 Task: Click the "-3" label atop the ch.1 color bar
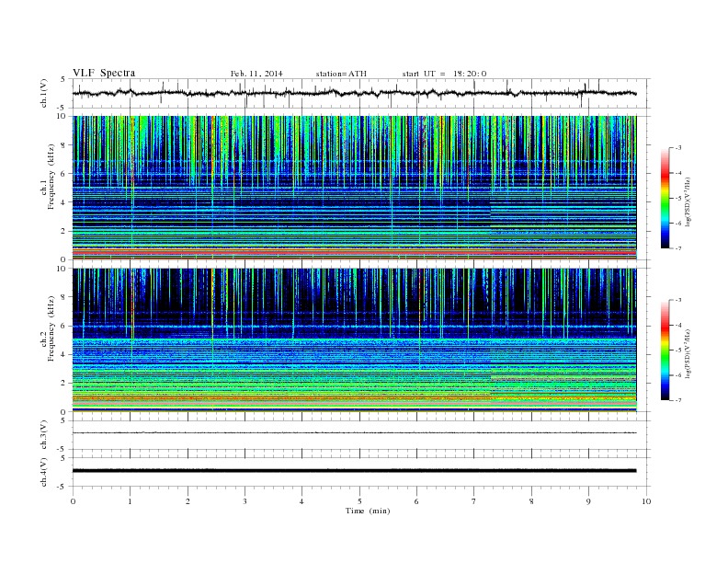pyautogui.click(x=677, y=148)
